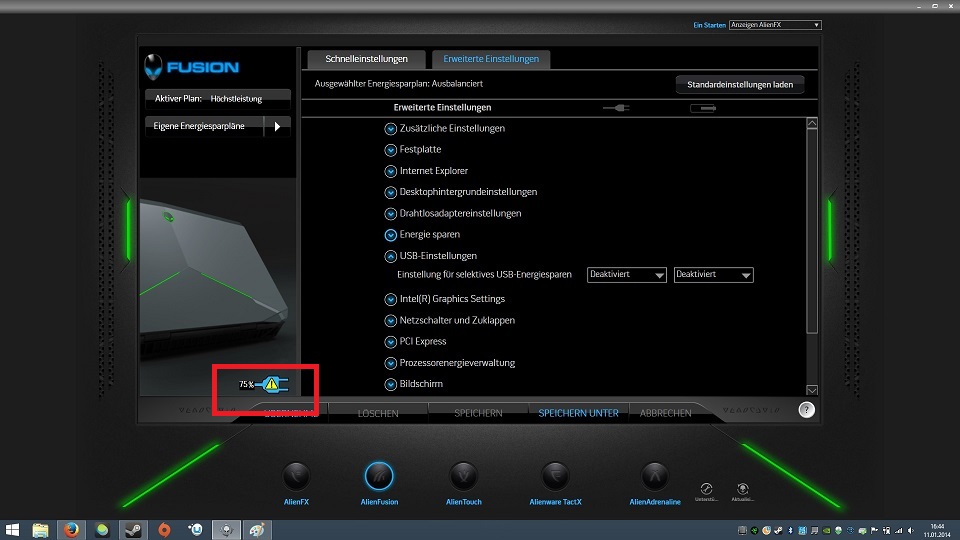Select the AlienFusion module icon
The height and width of the screenshot is (540, 960).
tap(379, 476)
